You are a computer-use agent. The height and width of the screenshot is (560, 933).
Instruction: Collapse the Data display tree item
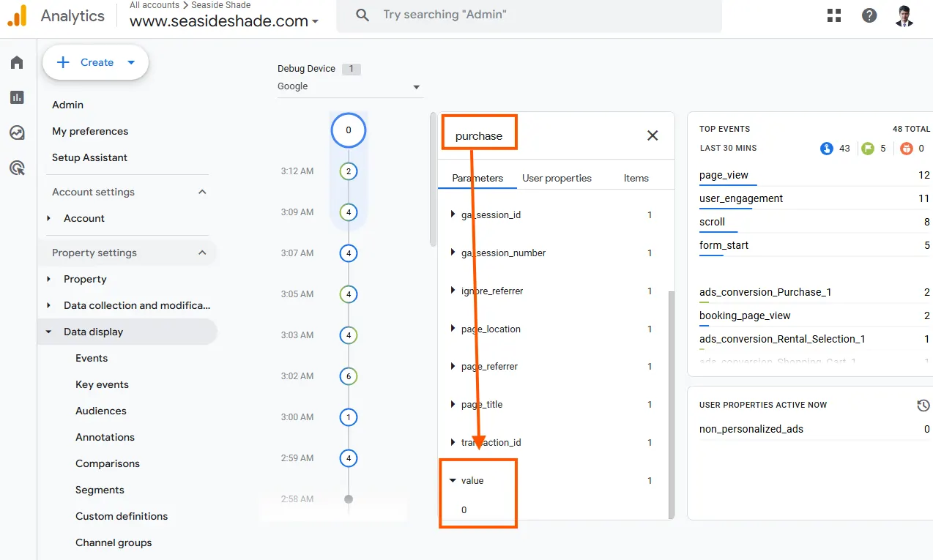[49, 332]
